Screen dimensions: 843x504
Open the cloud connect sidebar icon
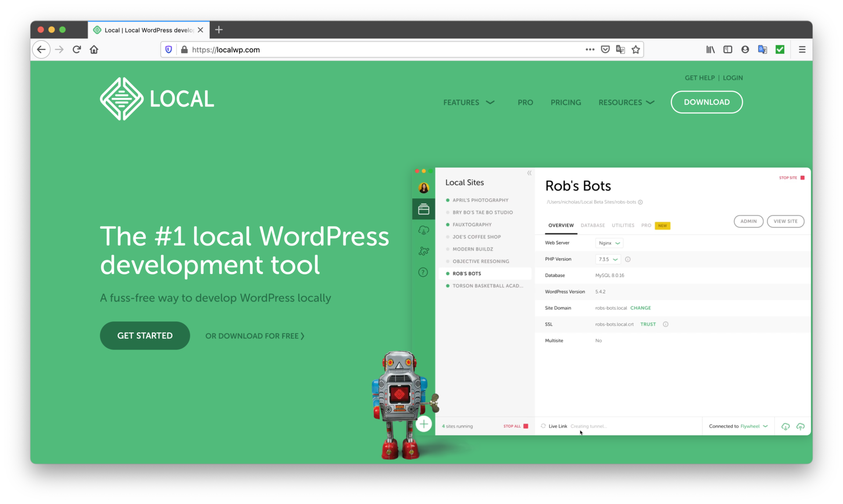click(424, 230)
